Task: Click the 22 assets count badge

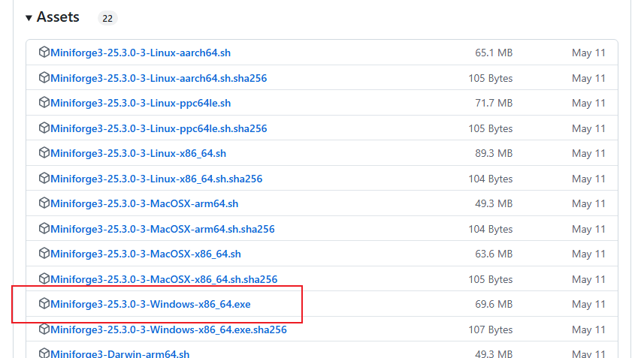Action: pyautogui.click(x=107, y=18)
